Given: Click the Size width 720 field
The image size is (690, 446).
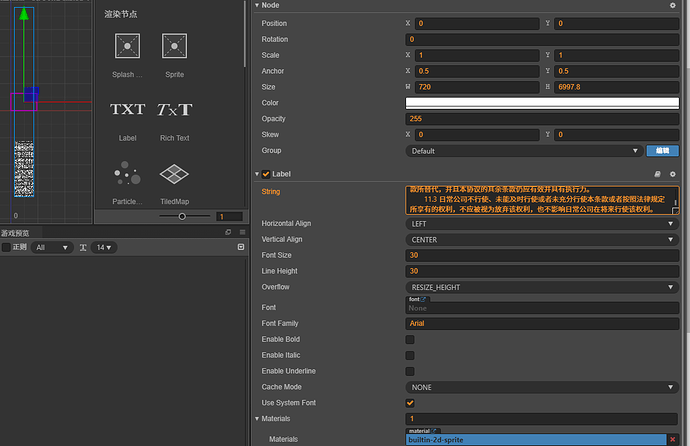Looking at the screenshot, I should (x=477, y=87).
